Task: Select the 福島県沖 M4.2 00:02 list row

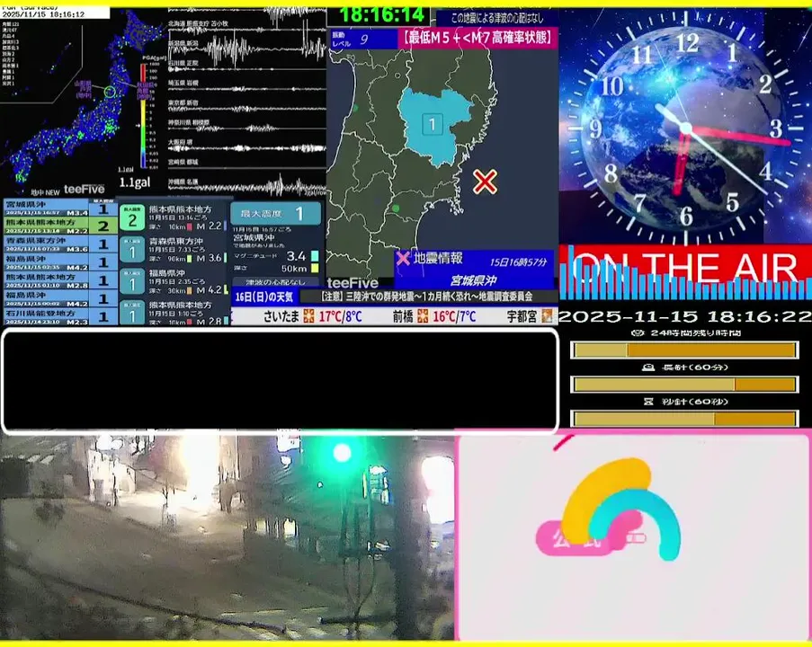Action: tap(60, 298)
